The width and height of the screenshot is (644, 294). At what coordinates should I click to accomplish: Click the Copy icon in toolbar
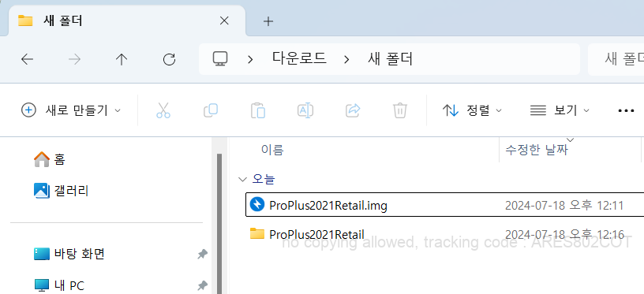coord(211,110)
